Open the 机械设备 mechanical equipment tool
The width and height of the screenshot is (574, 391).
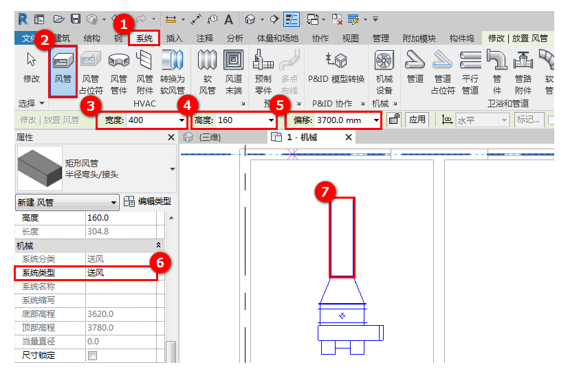point(384,71)
